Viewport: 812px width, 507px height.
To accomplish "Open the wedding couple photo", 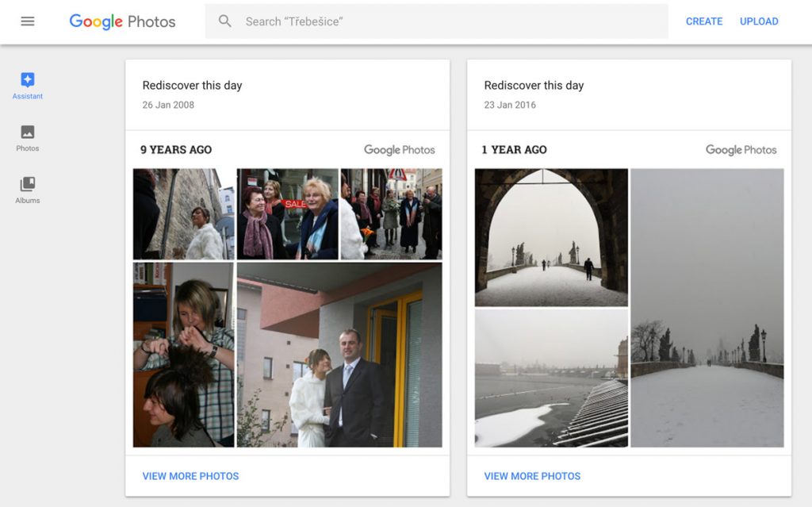I will tap(339, 355).
